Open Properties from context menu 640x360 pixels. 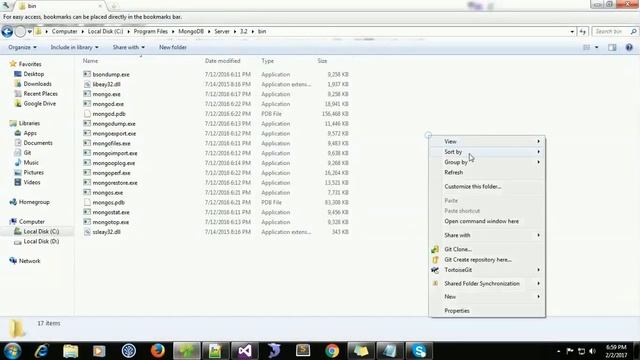coord(487,311)
